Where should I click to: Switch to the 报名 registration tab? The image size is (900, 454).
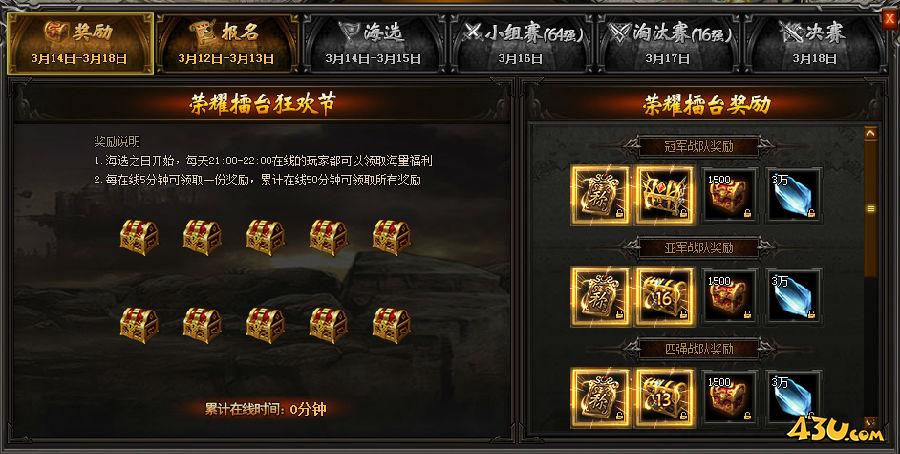point(227,44)
